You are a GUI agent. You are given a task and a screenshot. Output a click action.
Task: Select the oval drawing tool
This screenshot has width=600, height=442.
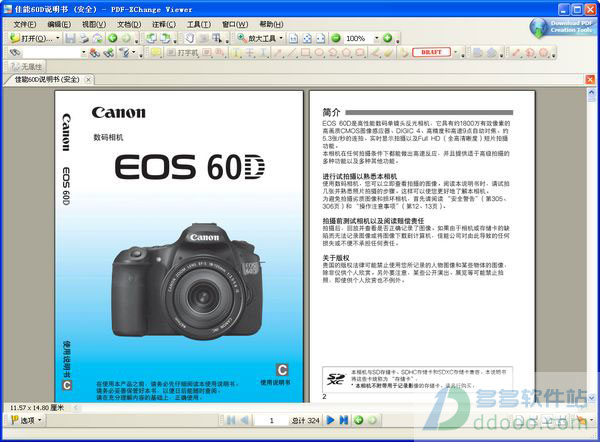click(319, 53)
